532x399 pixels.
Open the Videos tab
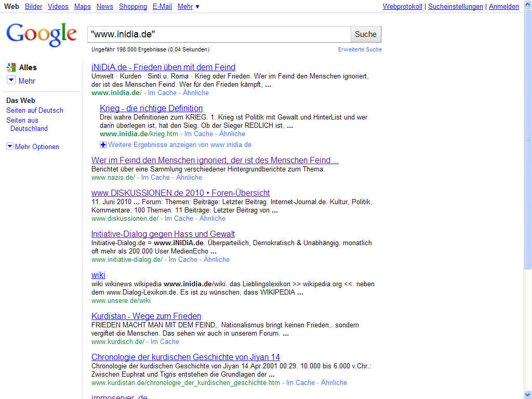click(58, 6)
